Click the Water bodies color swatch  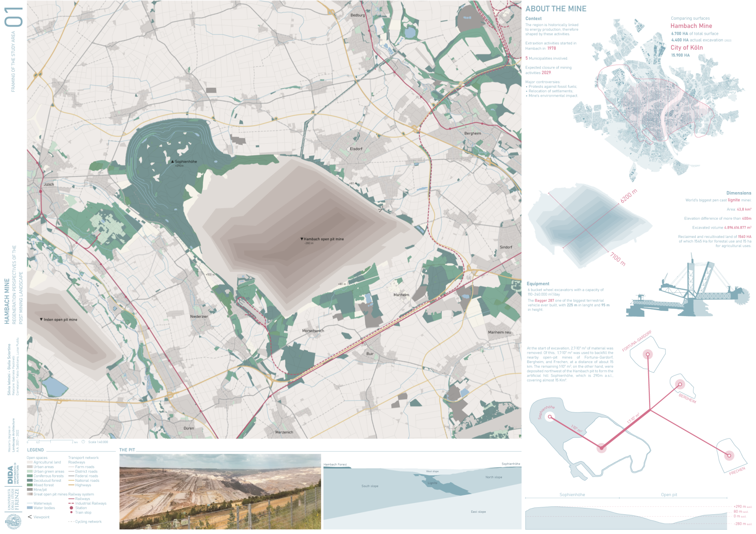[x=30, y=508]
